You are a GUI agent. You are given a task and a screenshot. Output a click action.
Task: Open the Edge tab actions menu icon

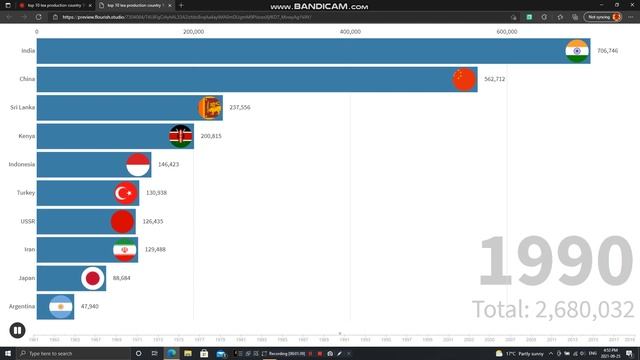(8, 5)
